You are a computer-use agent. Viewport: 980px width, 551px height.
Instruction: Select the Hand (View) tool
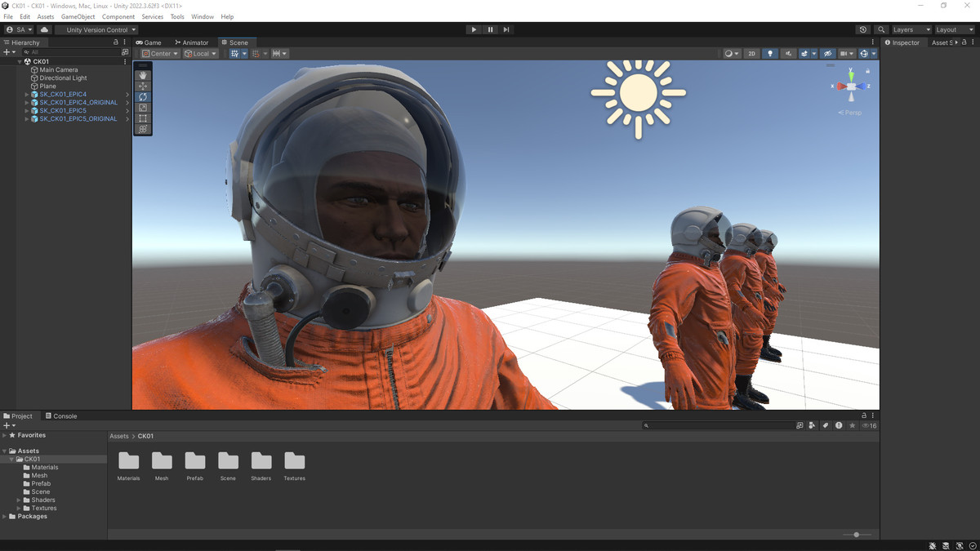(143, 75)
